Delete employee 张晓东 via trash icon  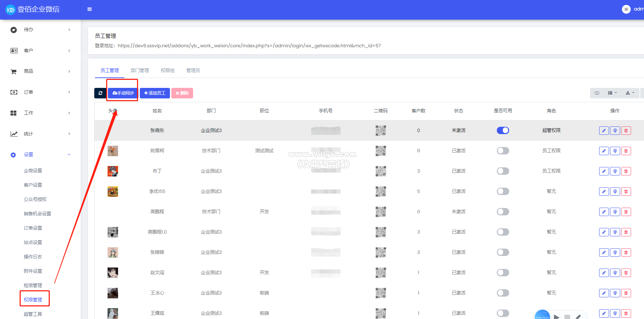[x=626, y=131]
